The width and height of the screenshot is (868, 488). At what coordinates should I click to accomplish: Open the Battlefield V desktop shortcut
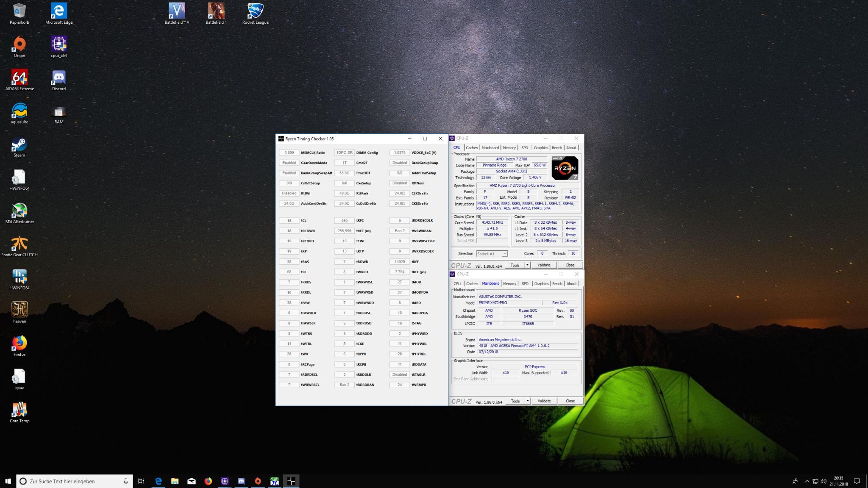coord(177,14)
